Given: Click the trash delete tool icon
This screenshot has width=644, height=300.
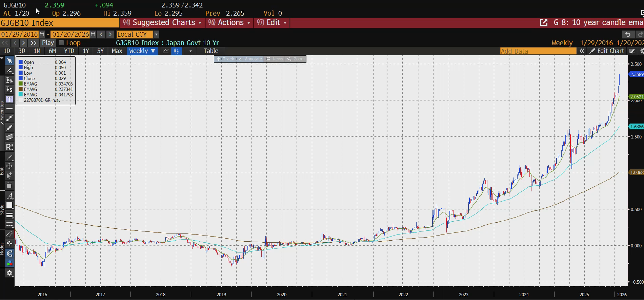Looking at the screenshot, I should pos(9,185).
